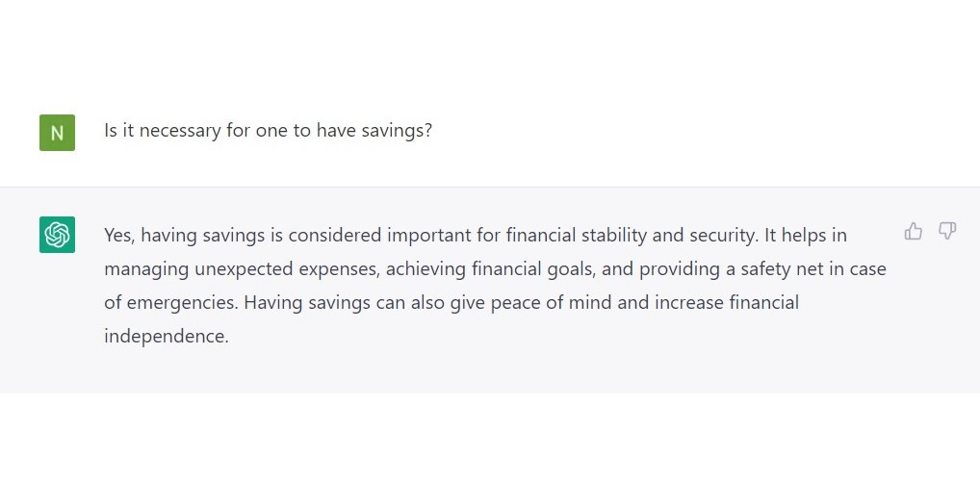Click the words "It helps in" in the reply
This screenshot has width=980, height=481.
813,234
